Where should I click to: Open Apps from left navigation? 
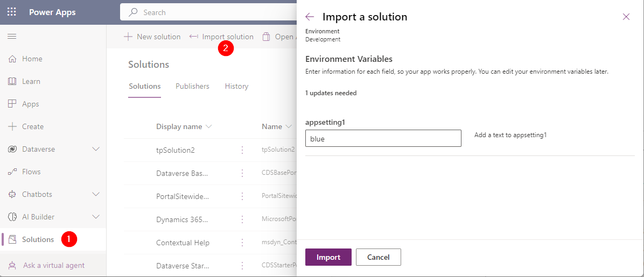click(30, 104)
